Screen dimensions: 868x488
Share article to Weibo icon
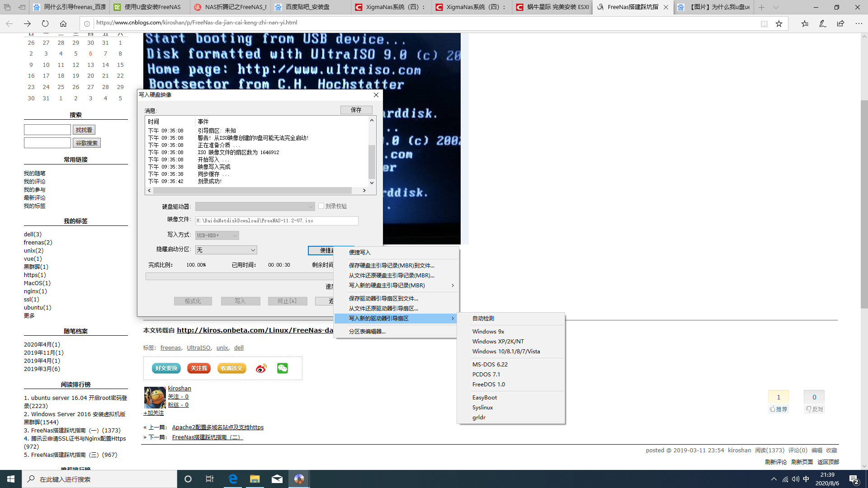261,368
